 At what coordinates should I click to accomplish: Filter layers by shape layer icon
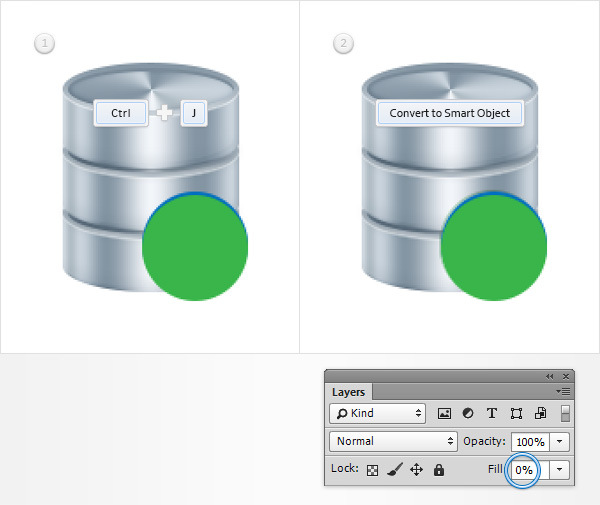(x=516, y=413)
